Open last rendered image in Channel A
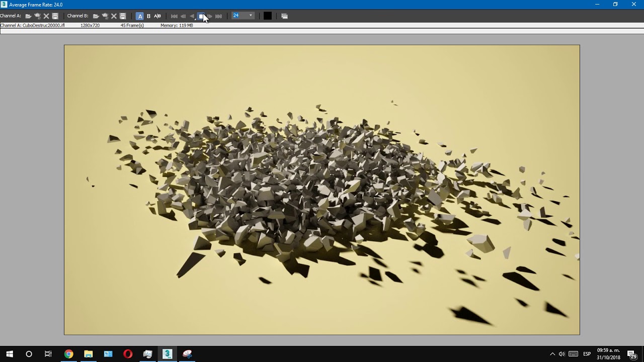 pyautogui.click(x=37, y=16)
